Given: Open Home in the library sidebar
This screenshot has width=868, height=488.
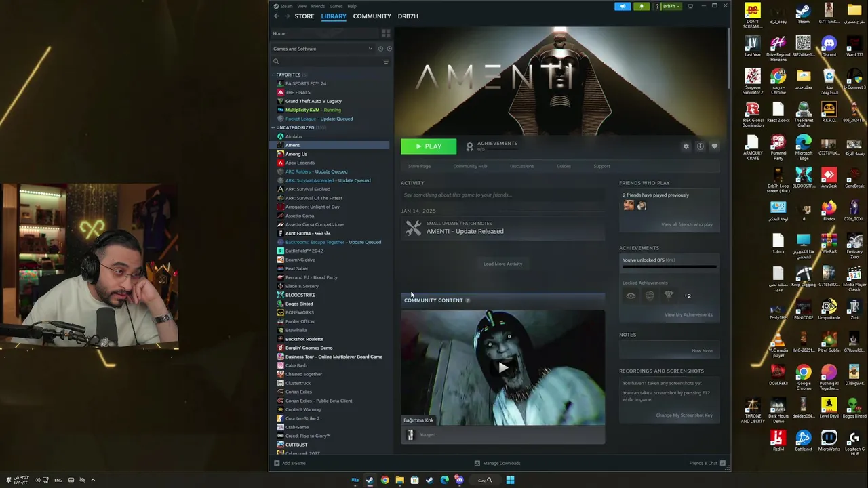Looking at the screenshot, I should point(279,33).
